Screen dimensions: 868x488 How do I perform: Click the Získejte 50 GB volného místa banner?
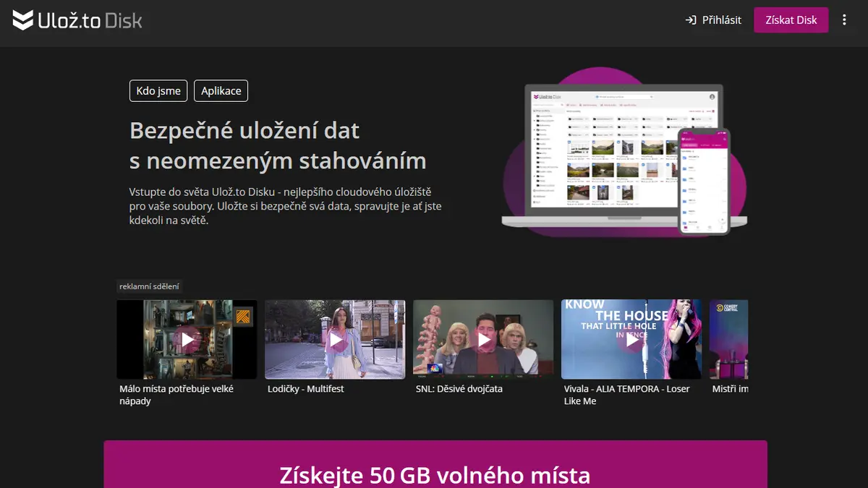click(435, 464)
